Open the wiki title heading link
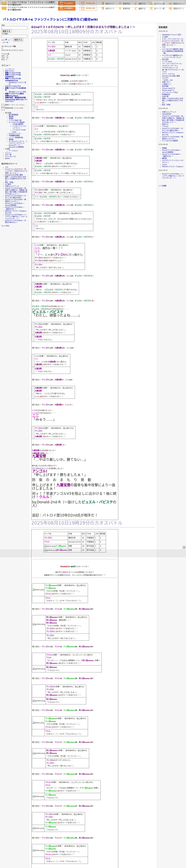 50,20
